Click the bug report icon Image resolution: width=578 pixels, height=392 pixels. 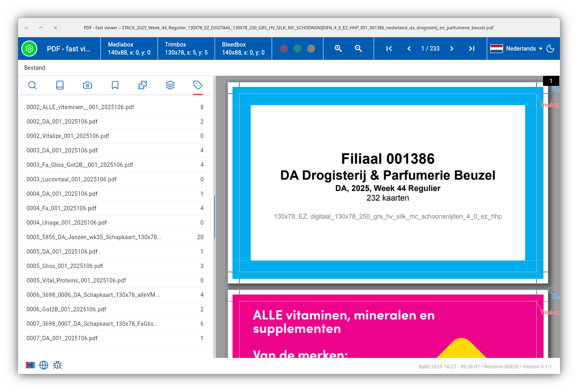[57, 365]
